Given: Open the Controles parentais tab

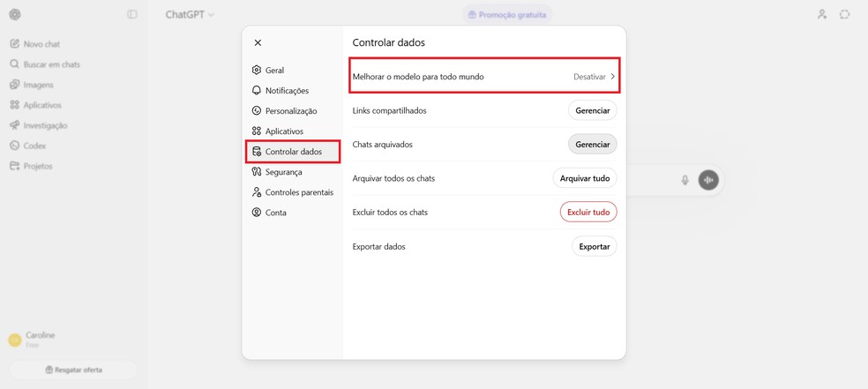Looking at the screenshot, I should tap(298, 192).
